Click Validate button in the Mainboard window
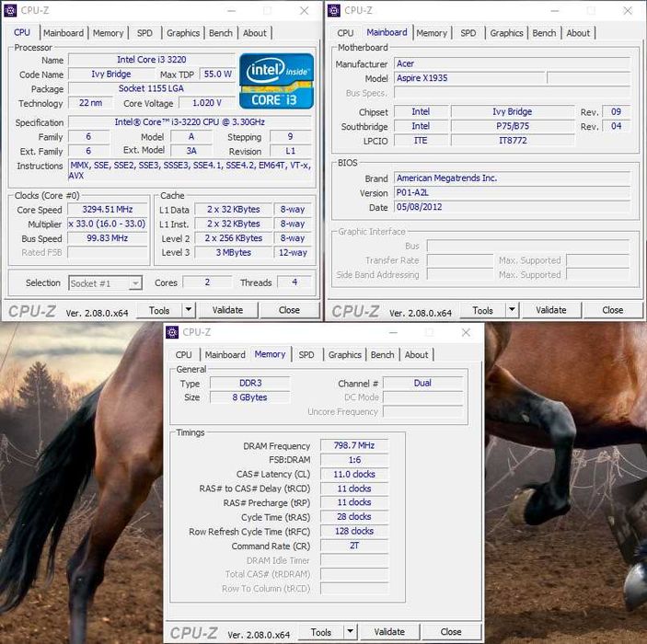Viewport: 647px width, 644px height. coord(551,310)
